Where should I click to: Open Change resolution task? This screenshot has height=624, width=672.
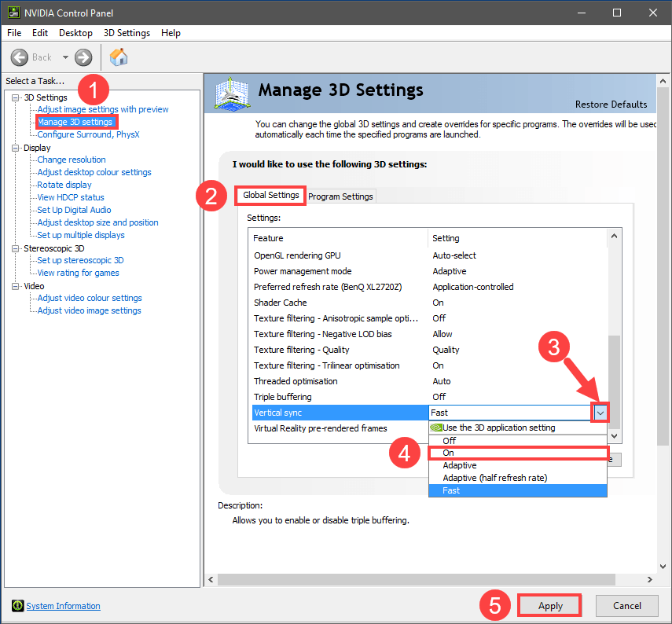72,160
